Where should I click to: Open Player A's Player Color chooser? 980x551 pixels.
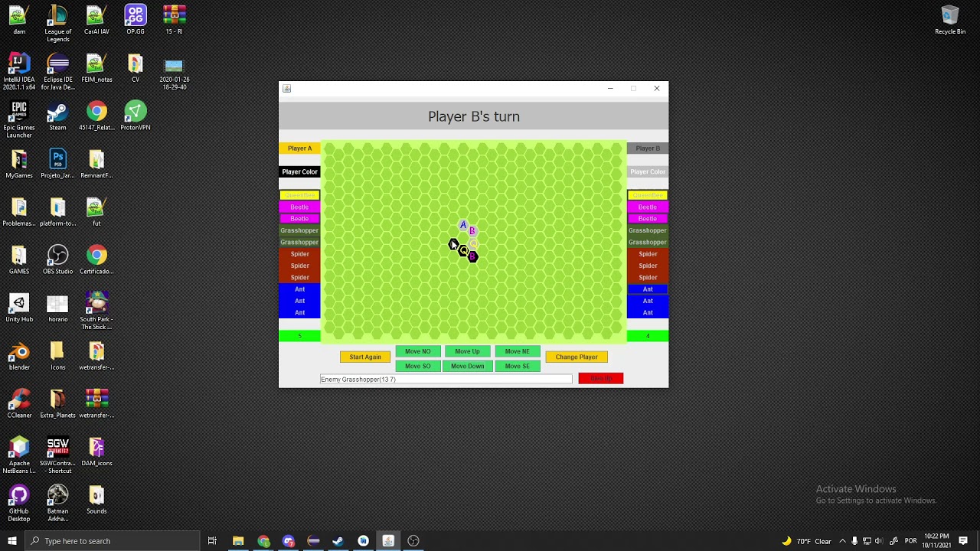point(299,171)
